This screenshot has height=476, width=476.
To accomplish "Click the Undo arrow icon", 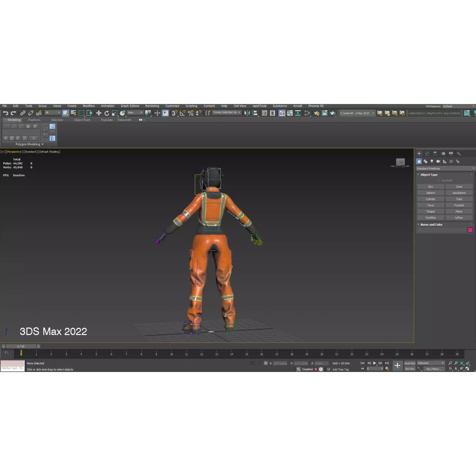I will (5, 113).
